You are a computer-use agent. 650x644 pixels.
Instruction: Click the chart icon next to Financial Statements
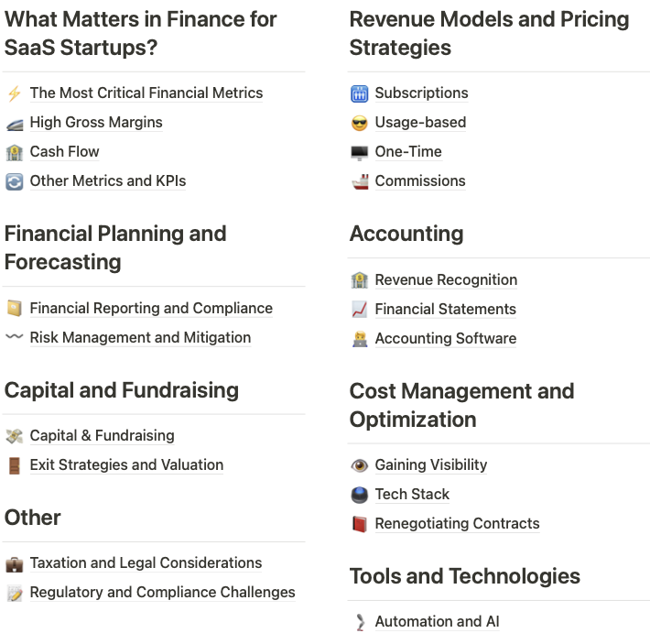tap(359, 310)
